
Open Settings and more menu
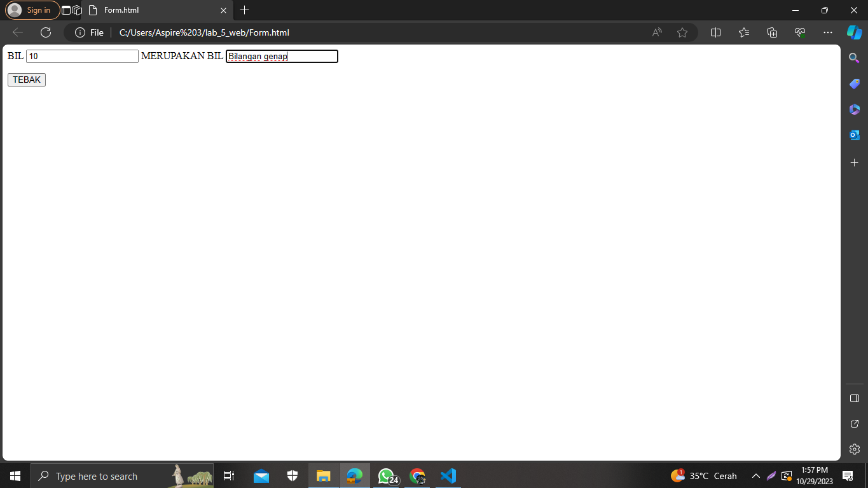coord(827,32)
